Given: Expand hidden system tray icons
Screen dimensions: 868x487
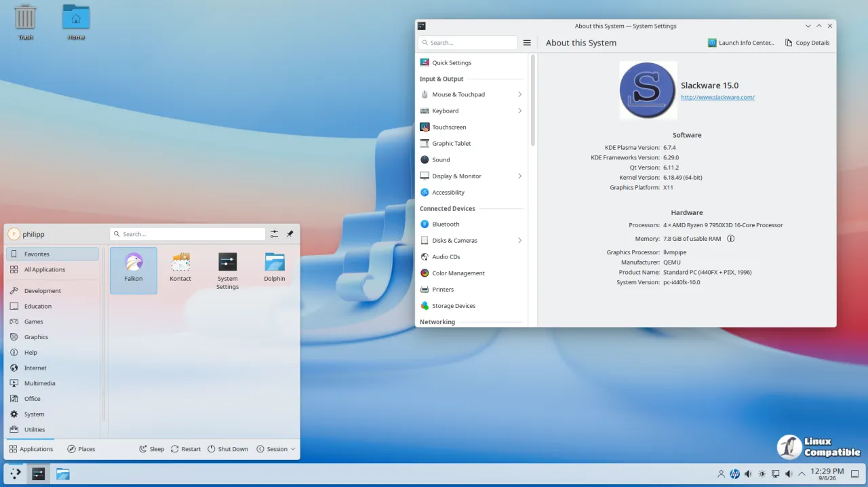Looking at the screenshot, I should tap(802, 474).
